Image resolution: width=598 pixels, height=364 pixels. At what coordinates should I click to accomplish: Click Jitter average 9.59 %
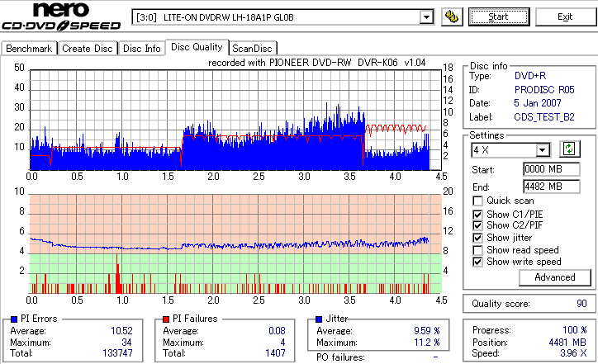tap(427, 331)
